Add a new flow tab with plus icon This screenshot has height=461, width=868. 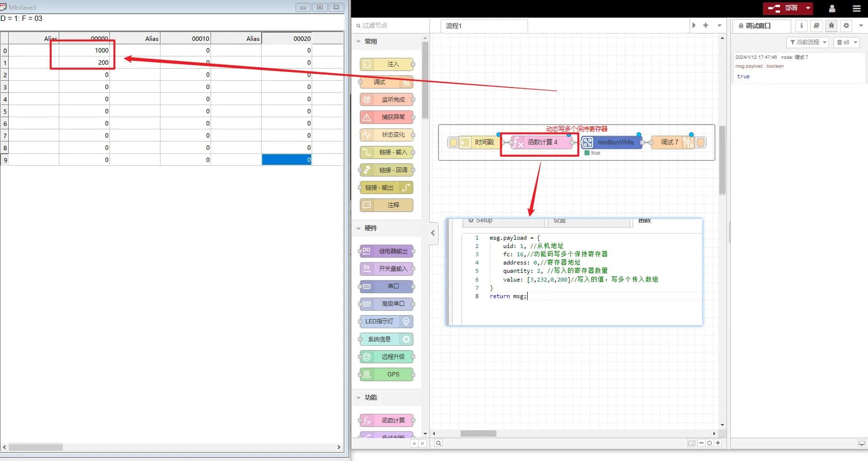point(706,25)
